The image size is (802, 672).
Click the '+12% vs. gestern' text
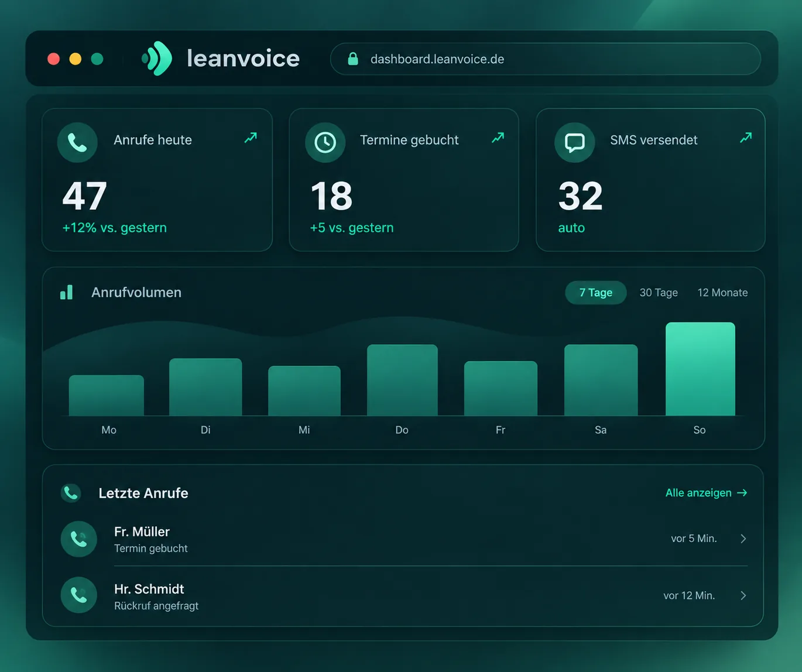(x=115, y=228)
